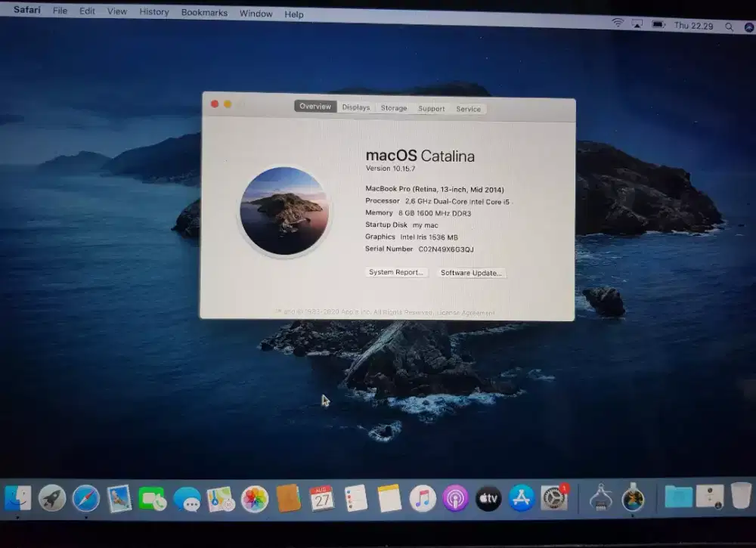Open Apple TV app in Dock
Image resolution: width=756 pixels, height=548 pixels.
pos(488,499)
